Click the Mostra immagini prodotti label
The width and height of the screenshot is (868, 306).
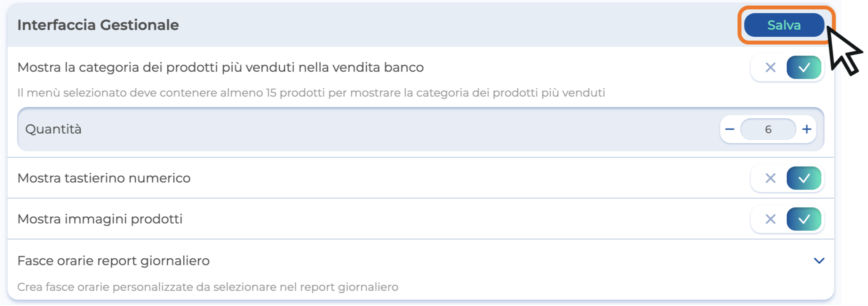(x=100, y=219)
